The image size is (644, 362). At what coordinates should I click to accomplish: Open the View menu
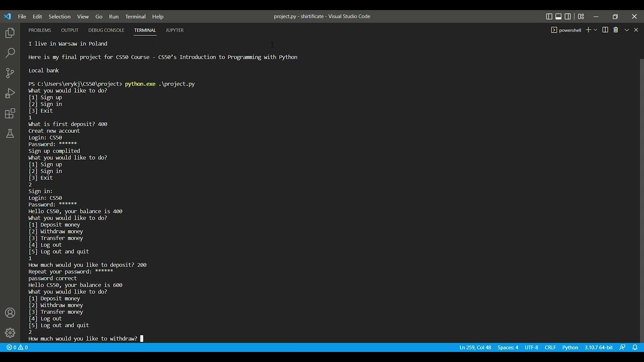pos(83,17)
